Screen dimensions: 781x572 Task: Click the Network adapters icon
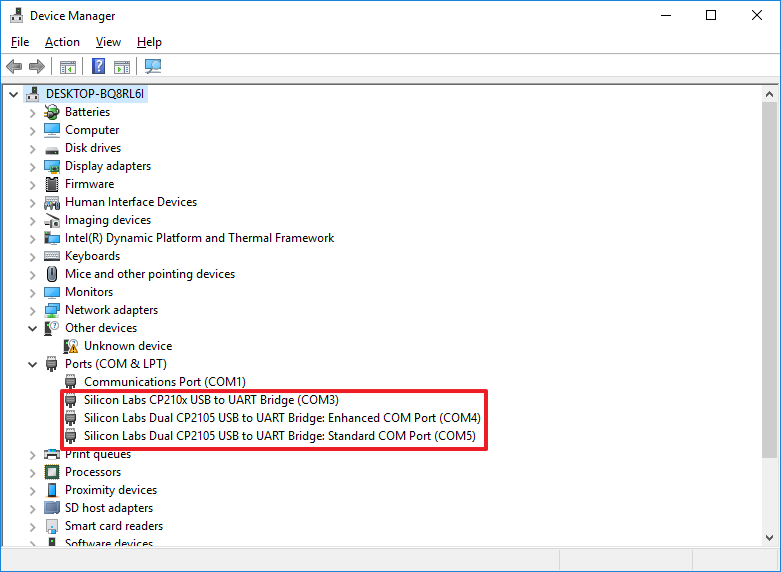pyautogui.click(x=52, y=310)
